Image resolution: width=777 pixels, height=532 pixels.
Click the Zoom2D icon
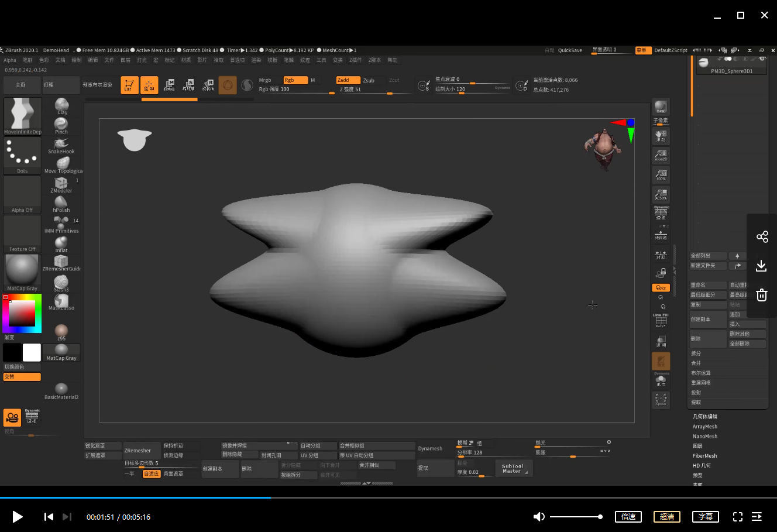click(661, 155)
